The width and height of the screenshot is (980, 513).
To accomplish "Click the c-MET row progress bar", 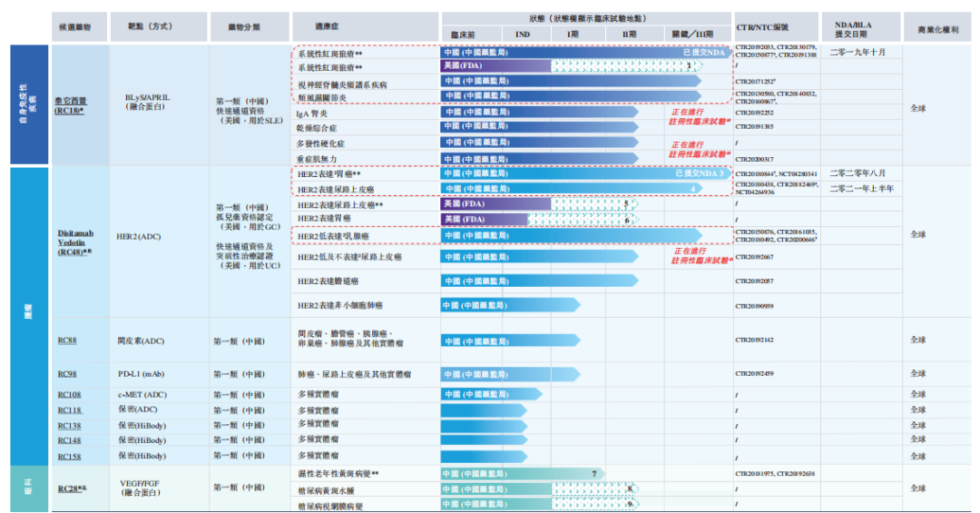I will tap(491, 394).
